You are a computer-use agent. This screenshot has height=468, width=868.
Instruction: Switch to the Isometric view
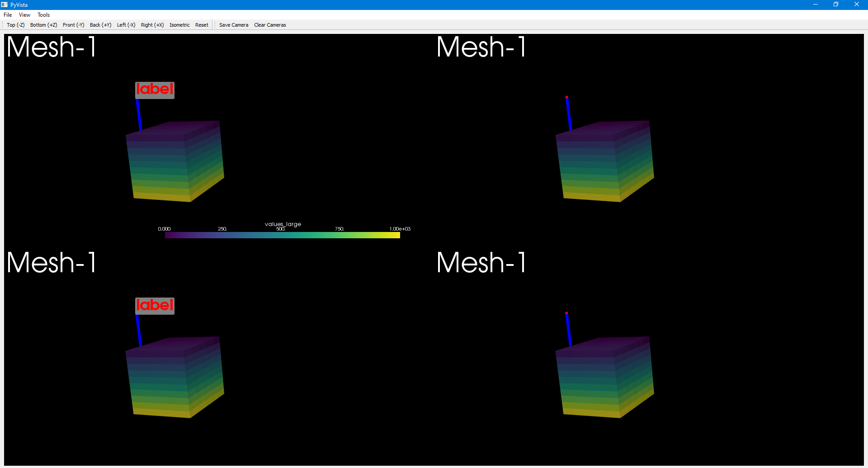point(179,25)
